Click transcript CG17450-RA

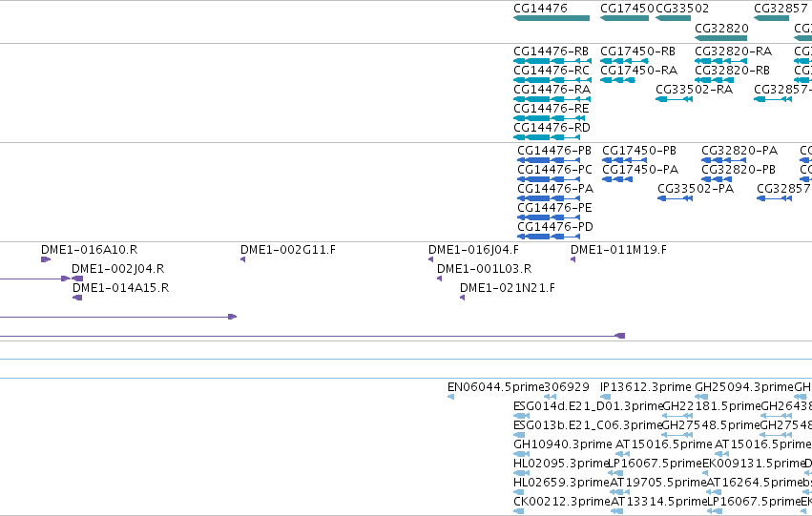coord(638,71)
